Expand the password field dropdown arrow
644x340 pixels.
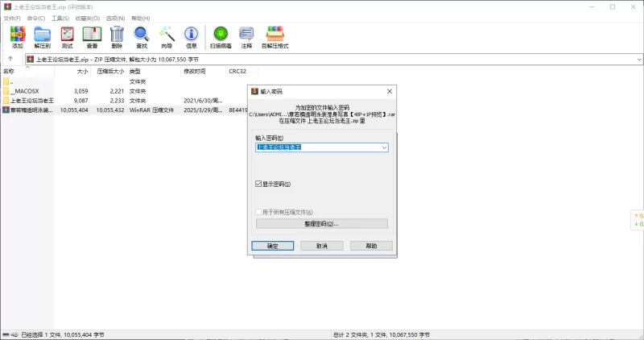tap(384, 147)
